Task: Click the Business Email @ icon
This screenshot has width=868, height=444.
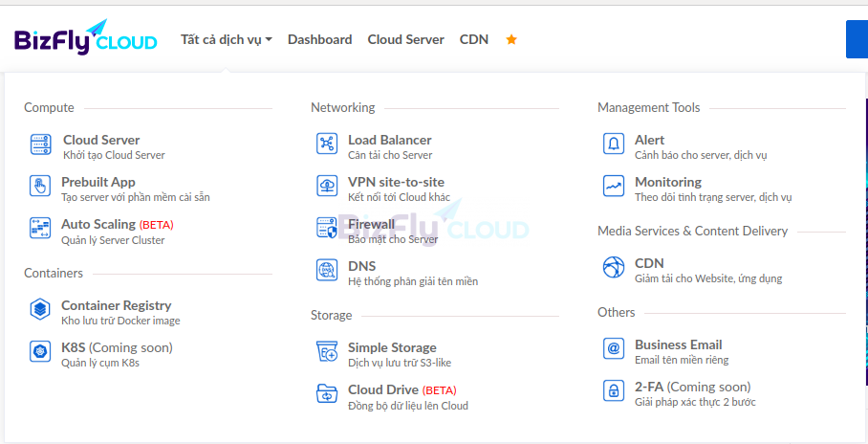Action: 614,348
